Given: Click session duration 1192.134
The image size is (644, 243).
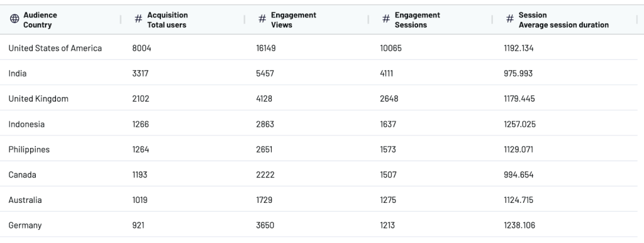Looking at the screenshot, I should pos(519,48).
